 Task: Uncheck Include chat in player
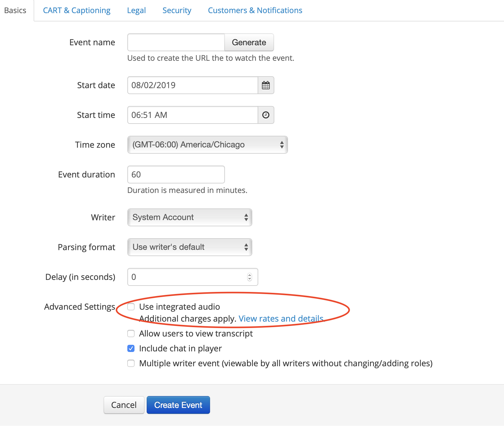(131, 348)
